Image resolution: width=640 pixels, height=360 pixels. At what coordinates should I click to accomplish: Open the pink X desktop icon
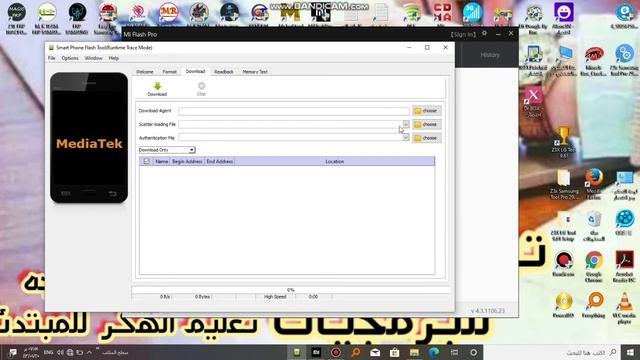click(x=533, y=102)
